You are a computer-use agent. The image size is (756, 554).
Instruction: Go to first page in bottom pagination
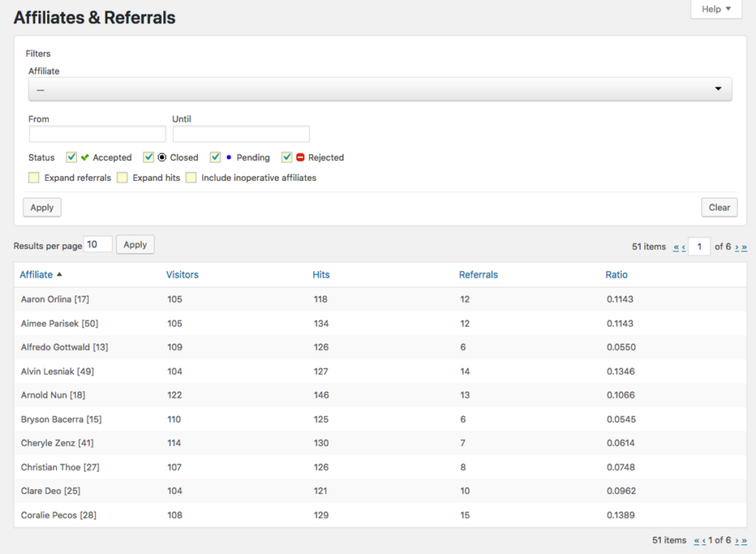(x=697, y=541)
